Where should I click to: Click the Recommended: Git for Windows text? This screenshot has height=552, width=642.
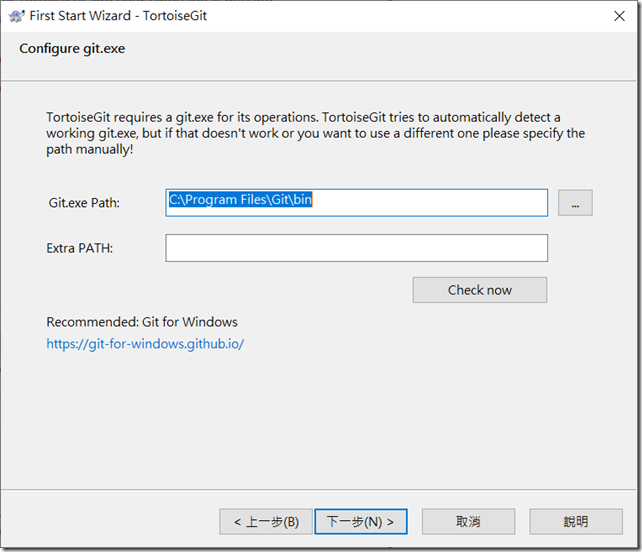point(142,322)
